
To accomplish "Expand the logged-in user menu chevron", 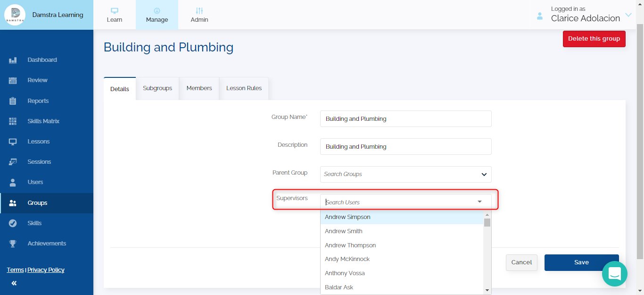I will (x=628, y=15).
